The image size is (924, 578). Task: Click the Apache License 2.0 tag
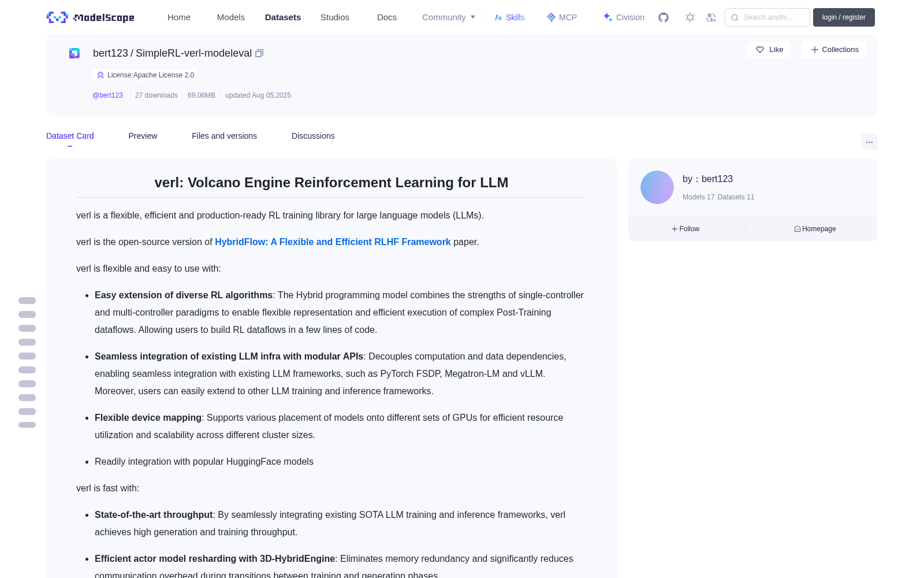tap(144, 75)
